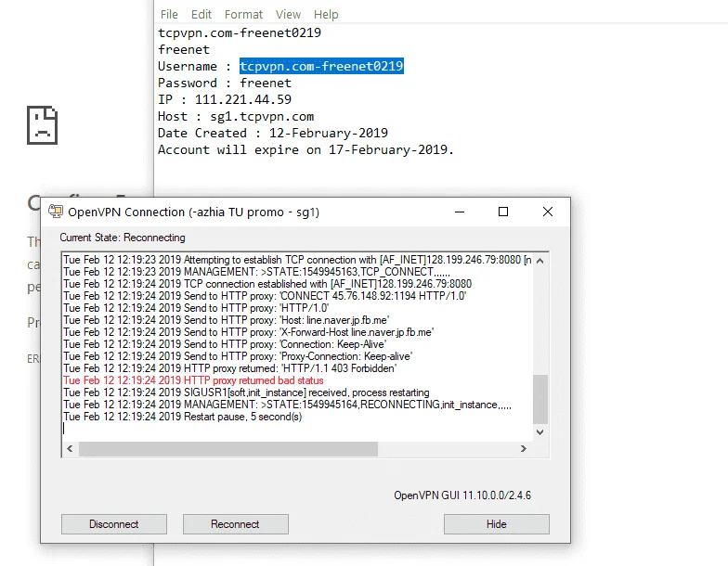The image size is (728, 566).
Task: Click the 'Date Created : 12-February-2019' line
Action: [273, 133]
